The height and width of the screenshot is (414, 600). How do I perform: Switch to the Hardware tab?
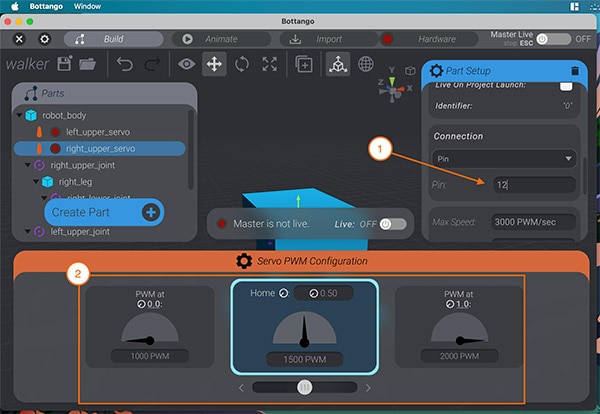pyautogui.click(x=428, y=39)
